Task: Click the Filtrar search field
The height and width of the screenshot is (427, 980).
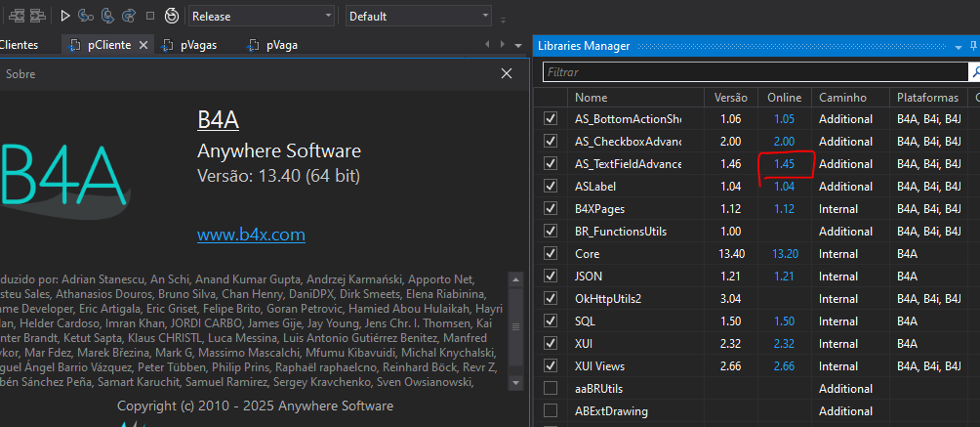Action: pos(755,72)
